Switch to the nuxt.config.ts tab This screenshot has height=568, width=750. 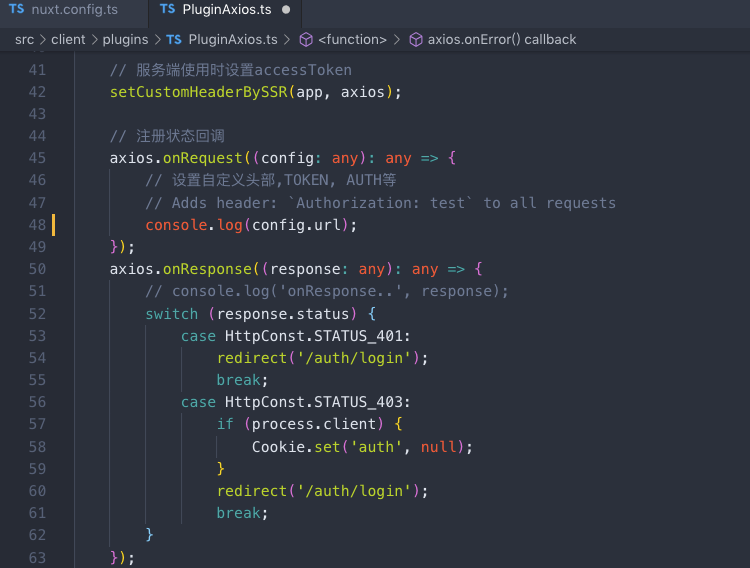coord(74,10)
